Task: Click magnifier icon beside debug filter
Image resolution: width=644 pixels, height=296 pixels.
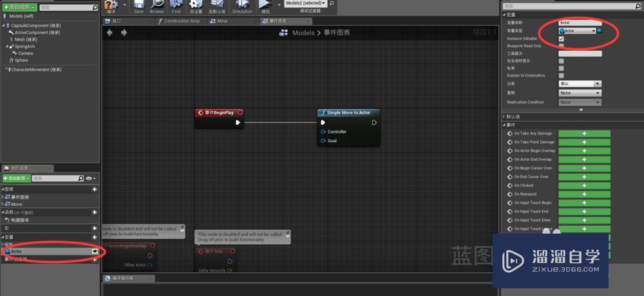Action: pyautogui.click(x=332, y=3)
